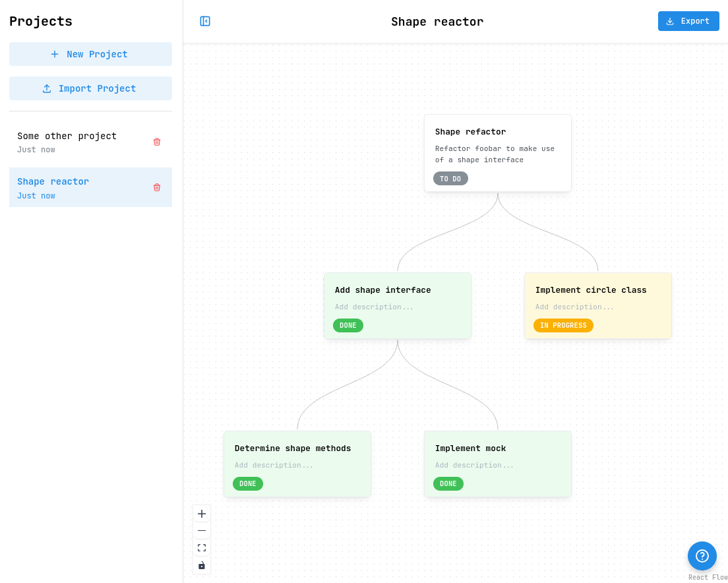Open status selector on Implement mock node
Image resolution: width=728 pixels, height=583 pixels.
tap(448, 483)
